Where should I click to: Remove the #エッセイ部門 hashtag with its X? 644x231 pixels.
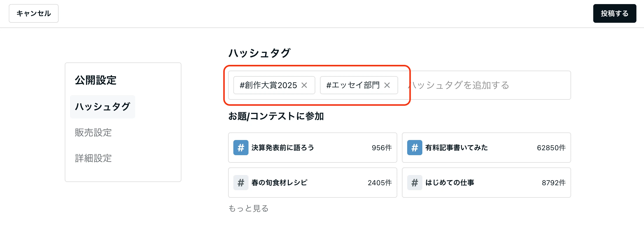[x=387, y=85]
